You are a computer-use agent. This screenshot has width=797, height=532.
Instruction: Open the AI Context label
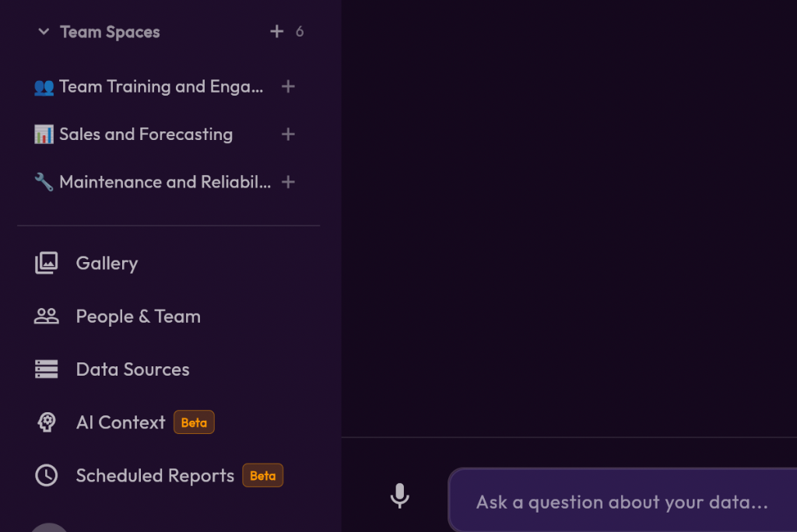pos(121,422)
